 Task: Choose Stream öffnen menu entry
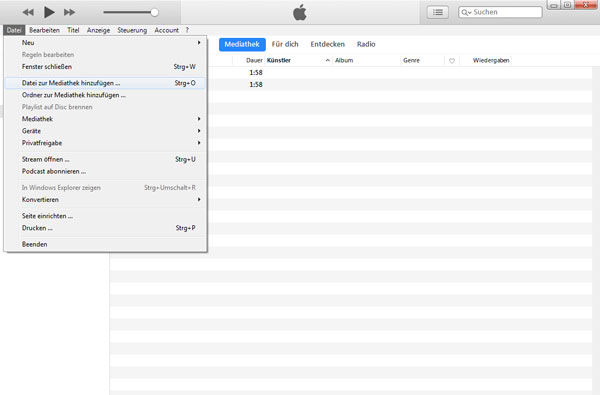pyautogui.click(x=105, y=159)
